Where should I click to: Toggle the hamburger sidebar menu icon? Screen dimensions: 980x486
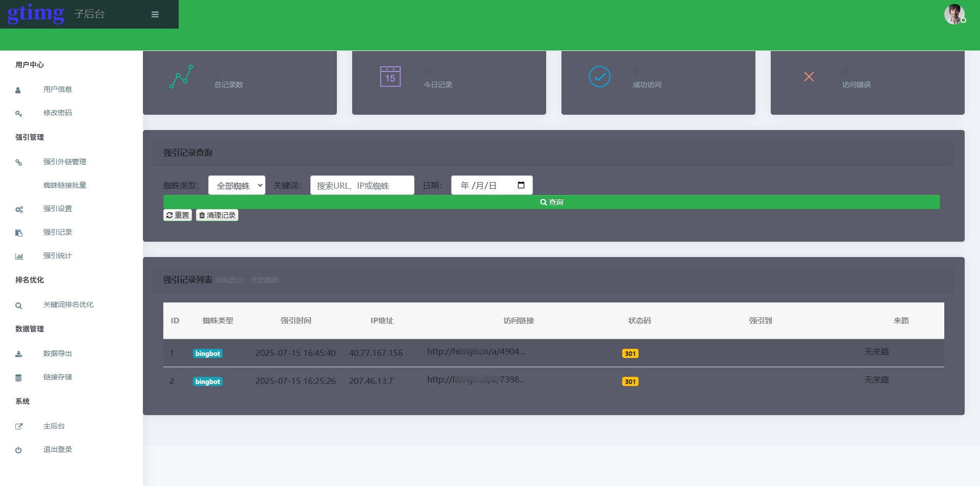click(x=155, y=14)
